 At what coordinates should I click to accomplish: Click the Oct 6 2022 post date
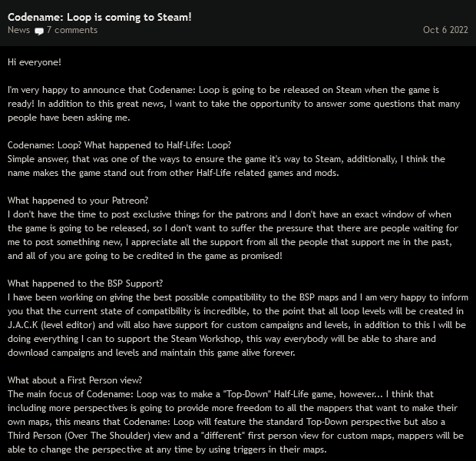click(445, 30)
